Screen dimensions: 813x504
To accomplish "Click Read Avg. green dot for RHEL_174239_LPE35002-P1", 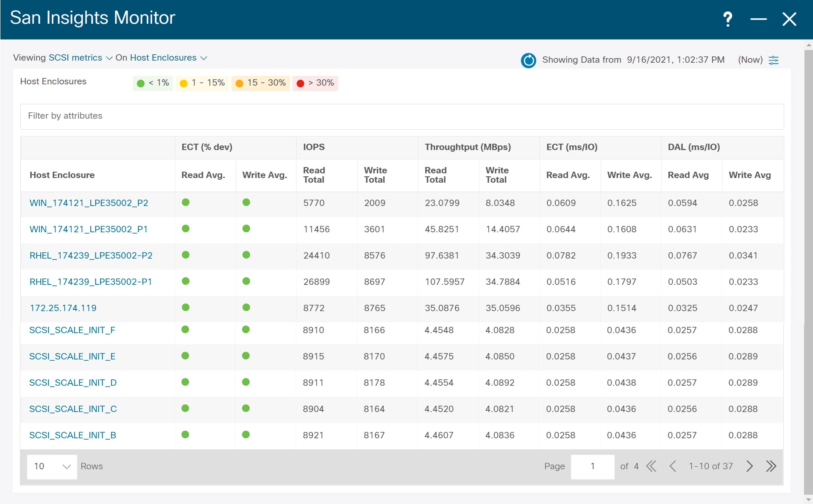I will [x=185, y=281].
